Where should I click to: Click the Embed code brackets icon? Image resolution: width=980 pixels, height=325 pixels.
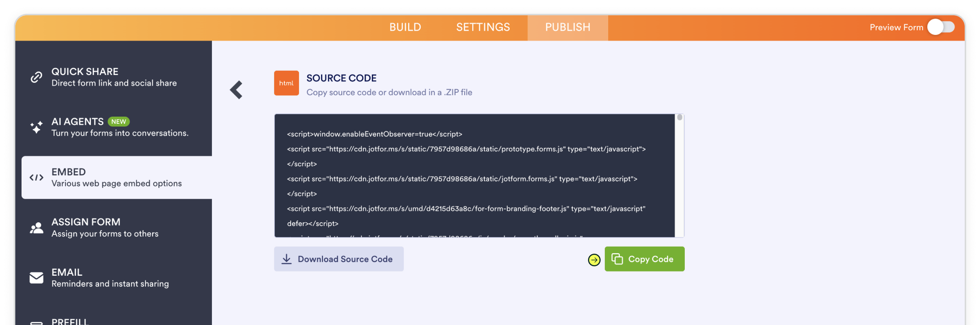pos(36,178)
